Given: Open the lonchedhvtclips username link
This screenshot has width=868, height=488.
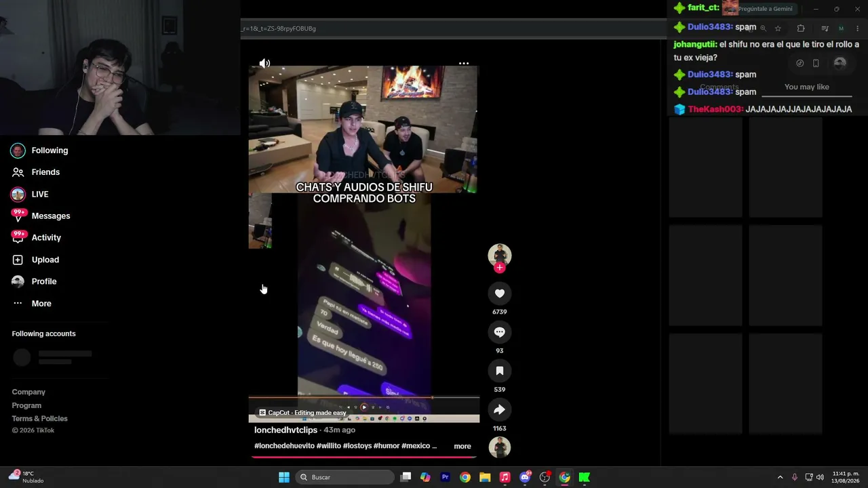Looking at the screenshot, I should coord(285,430).
